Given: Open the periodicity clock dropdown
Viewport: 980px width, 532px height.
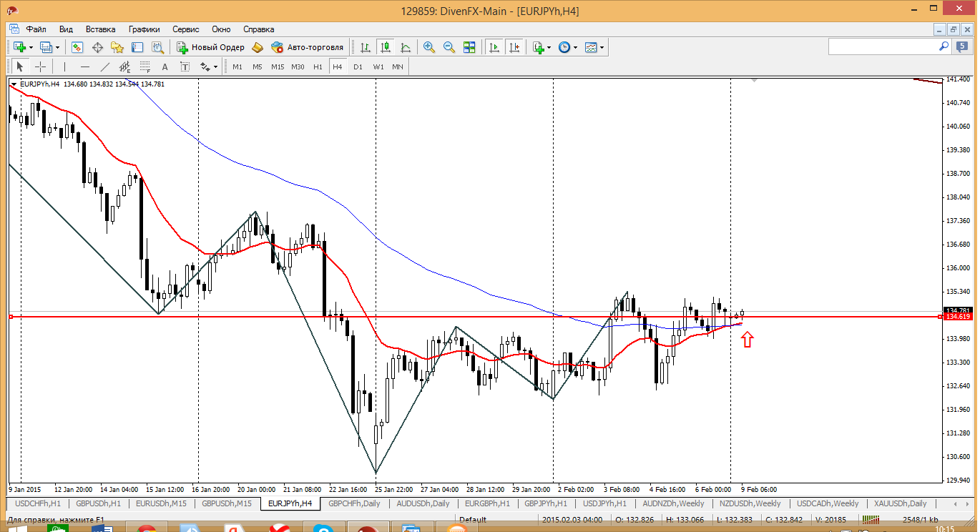Looking at the screenshot, I should point(574,47).
